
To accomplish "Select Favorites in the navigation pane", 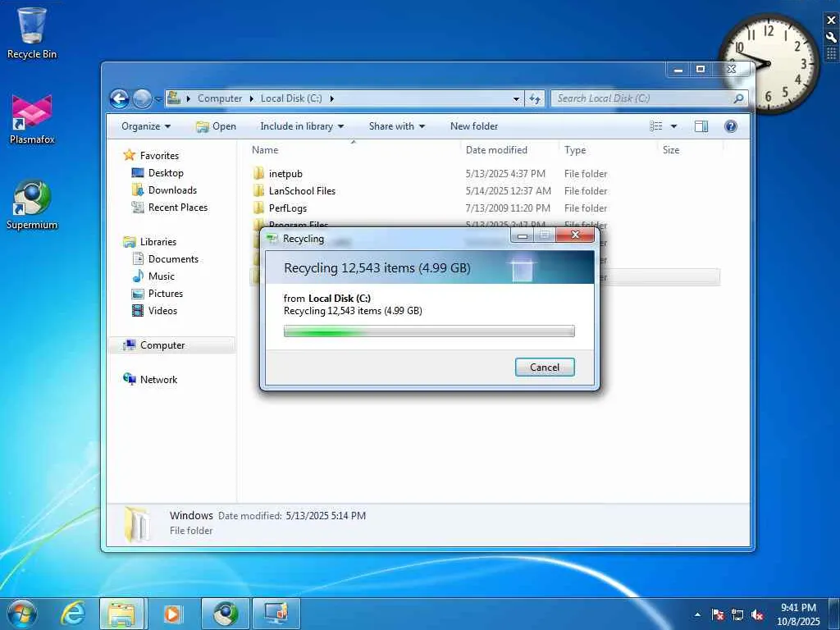I will (159, 155).
